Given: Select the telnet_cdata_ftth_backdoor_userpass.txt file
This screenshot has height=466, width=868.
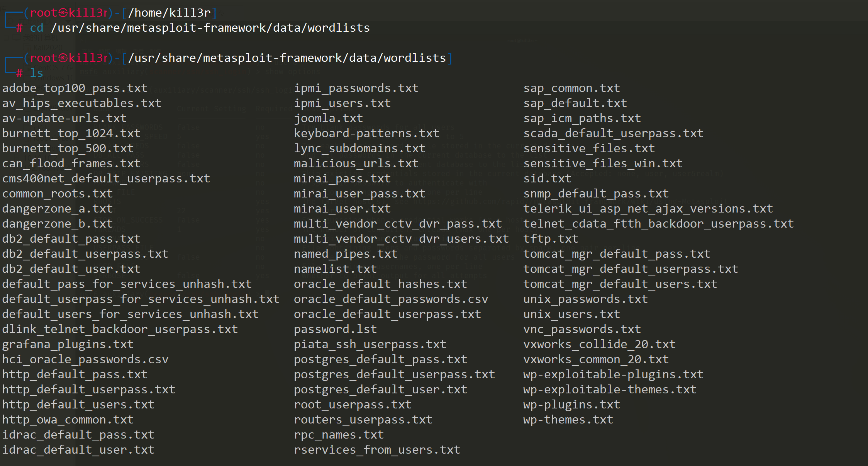Looking at the screenshot, I should (658, 224).
